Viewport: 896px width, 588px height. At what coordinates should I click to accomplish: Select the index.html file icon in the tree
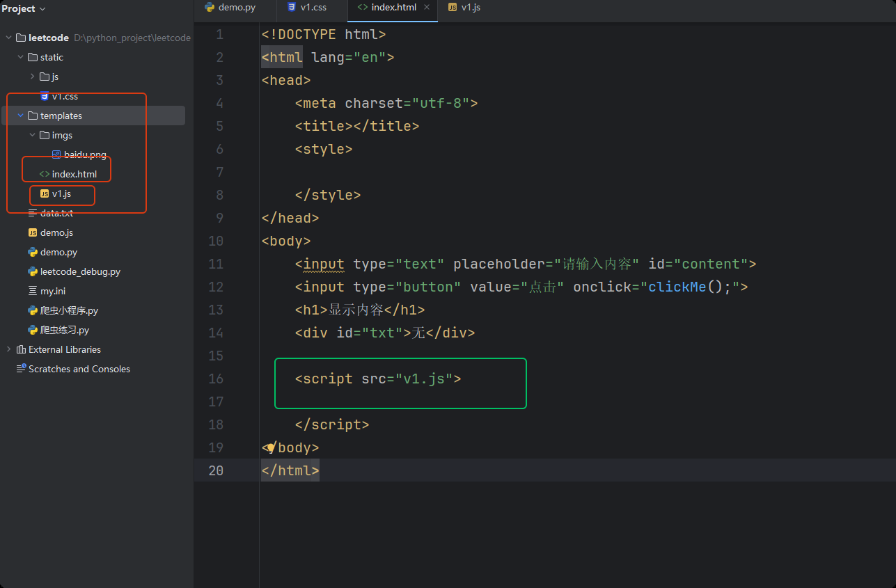(x=45, y=174)
